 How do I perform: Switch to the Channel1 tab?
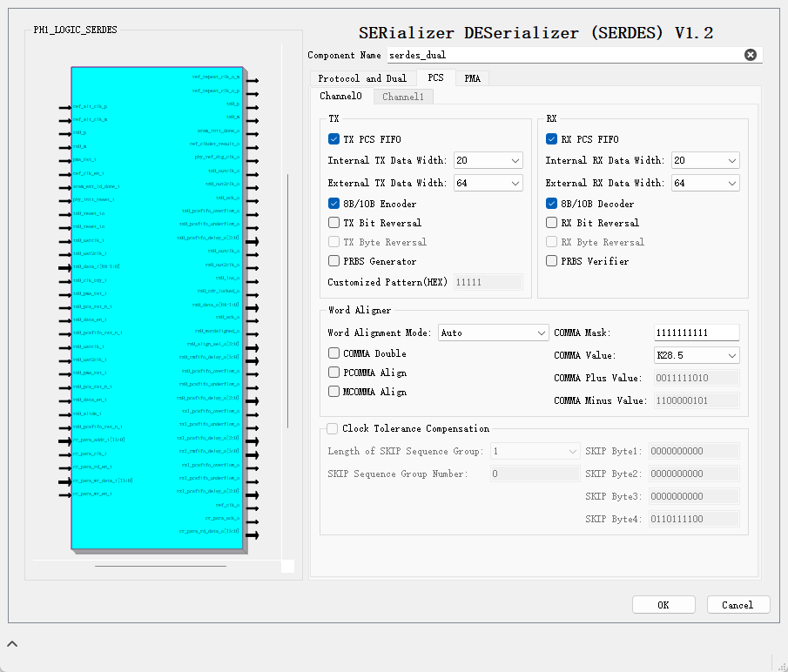coord(403,97)
